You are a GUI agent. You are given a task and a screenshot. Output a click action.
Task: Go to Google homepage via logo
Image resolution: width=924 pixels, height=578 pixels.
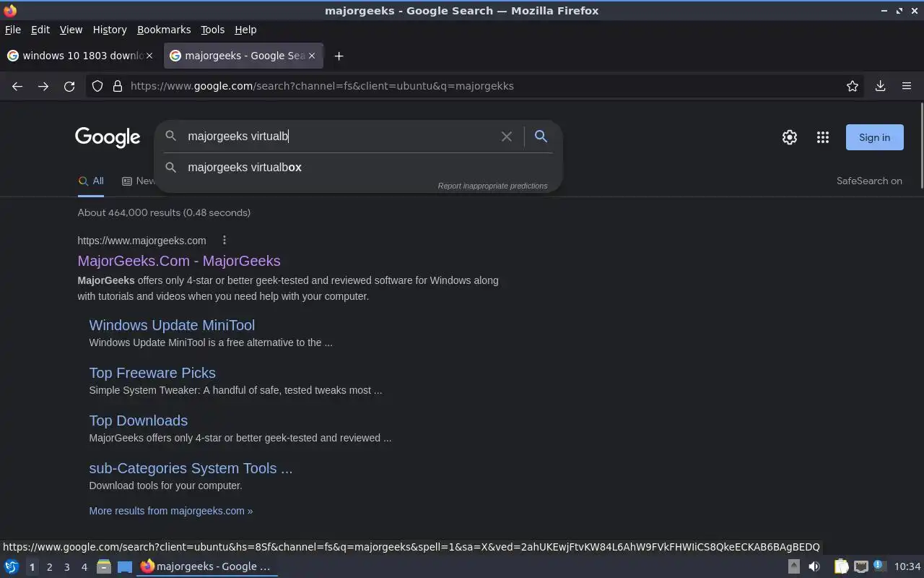click(108, 137)
